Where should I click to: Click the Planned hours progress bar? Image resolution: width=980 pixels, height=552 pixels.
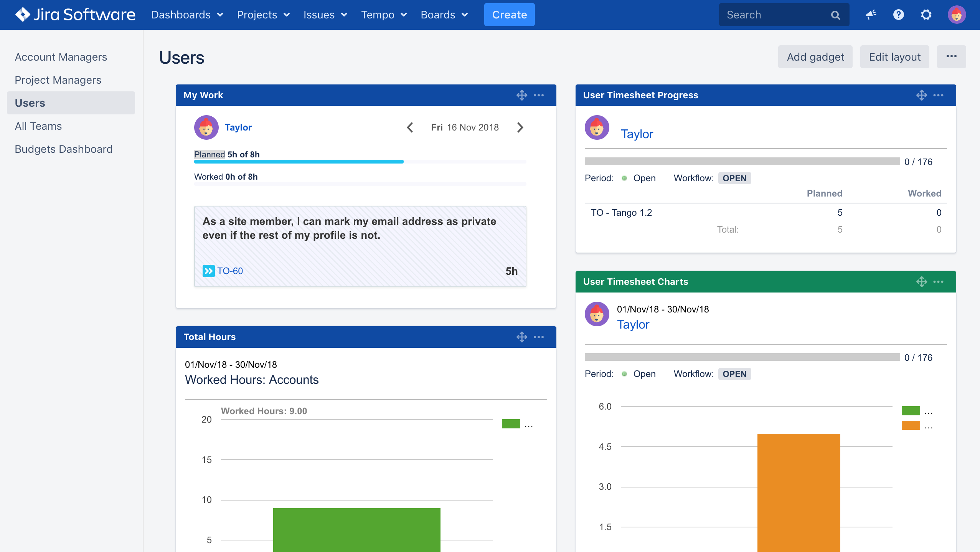point(299,162)
